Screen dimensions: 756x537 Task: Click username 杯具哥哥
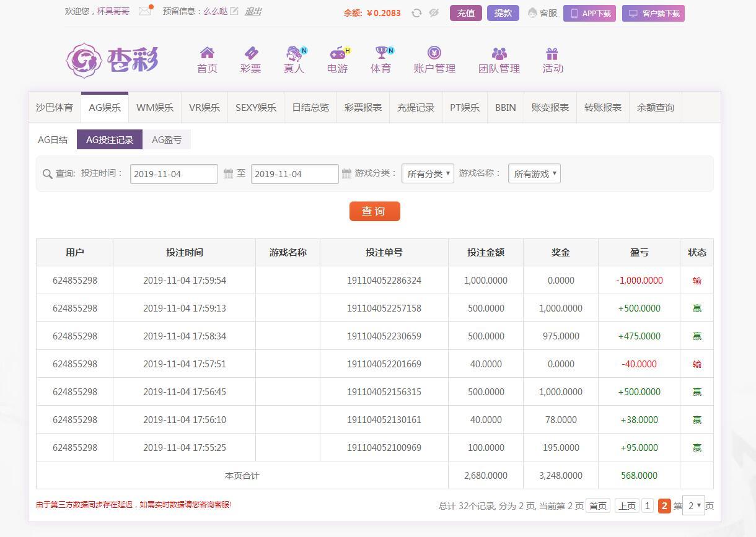(113, 11)
